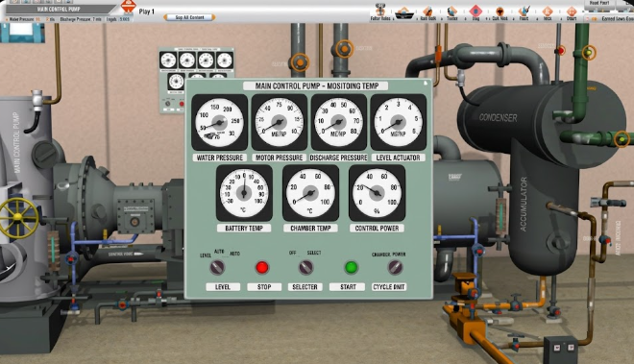Click the Play 1 label
Screen dimensions: 634x364
146,12
